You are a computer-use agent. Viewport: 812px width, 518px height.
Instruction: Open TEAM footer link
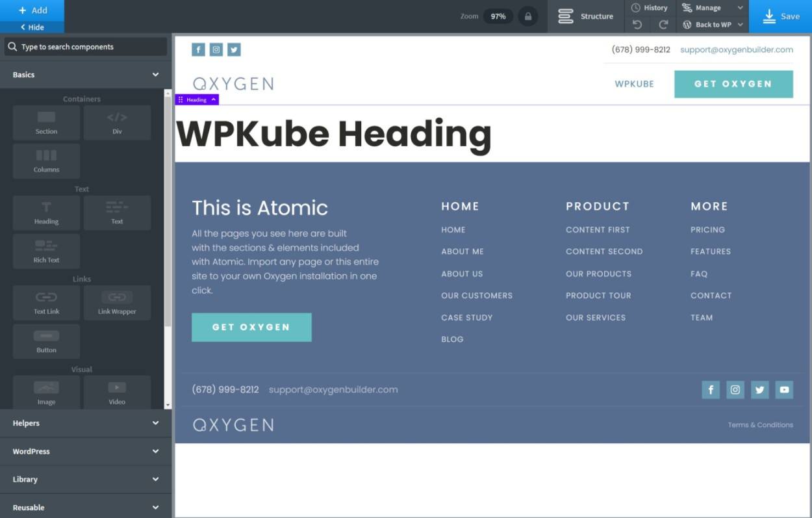[x=702, y=318]
